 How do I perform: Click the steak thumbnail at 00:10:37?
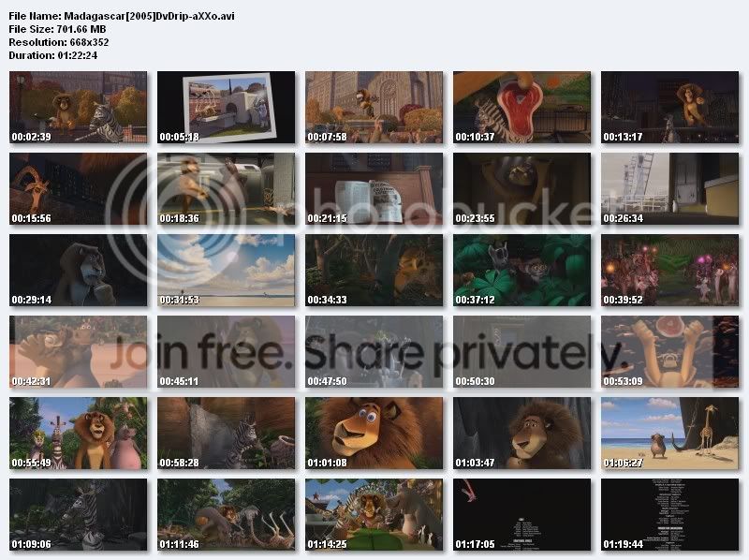(x=522, y=107)
